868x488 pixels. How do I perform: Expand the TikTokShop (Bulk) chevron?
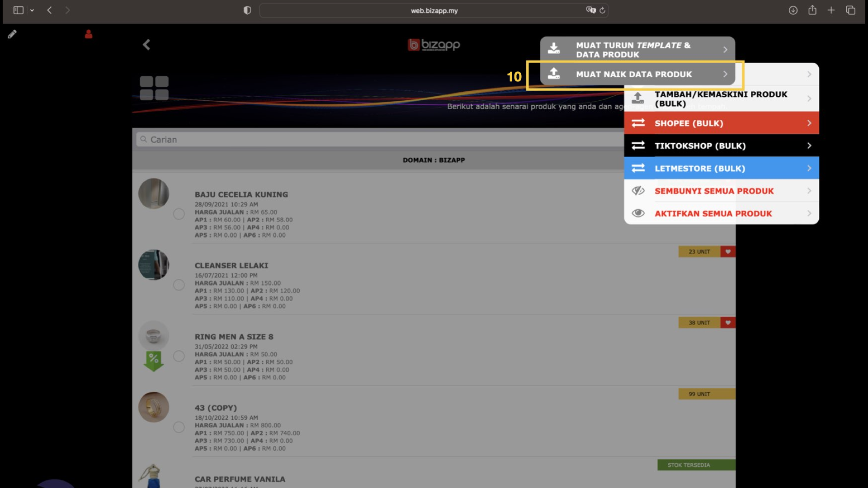pyautogui.click(x=809, y=145)
